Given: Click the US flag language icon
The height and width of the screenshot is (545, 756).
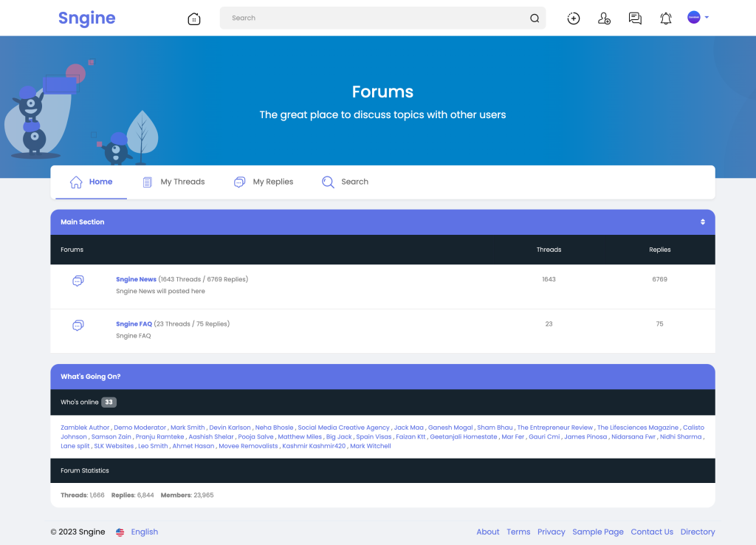Looking at the screenshot, I should (120, 532).
